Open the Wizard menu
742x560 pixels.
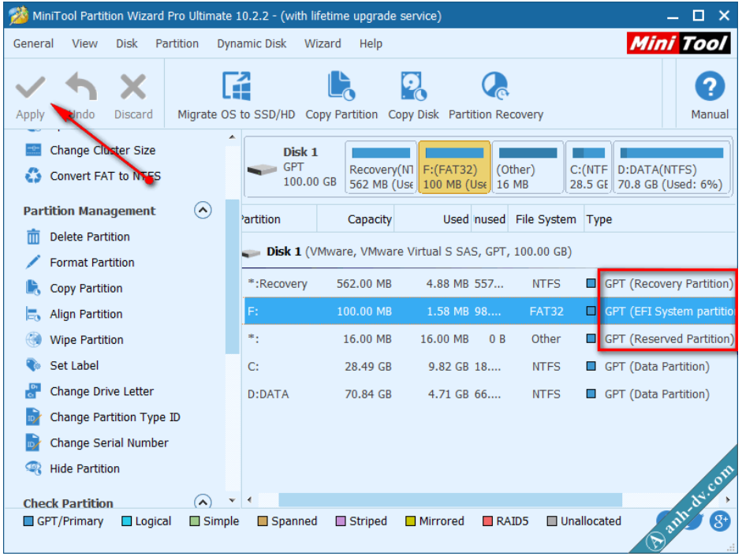point(323,43)
